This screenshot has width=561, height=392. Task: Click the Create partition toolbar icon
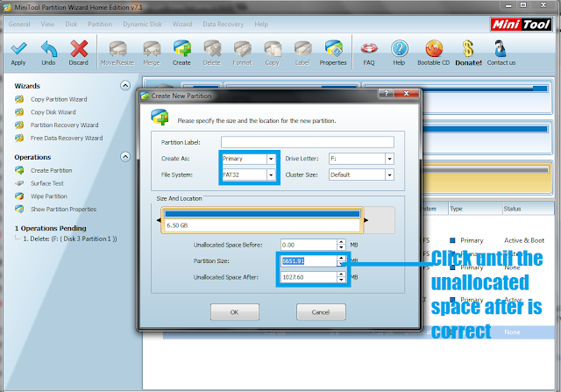click(x=182, y=48)
